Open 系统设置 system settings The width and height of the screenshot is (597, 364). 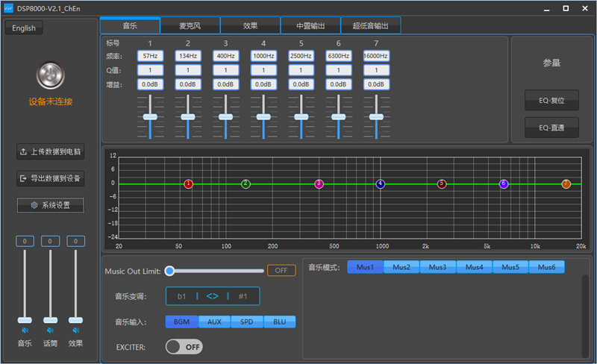[x=51, y=205]
